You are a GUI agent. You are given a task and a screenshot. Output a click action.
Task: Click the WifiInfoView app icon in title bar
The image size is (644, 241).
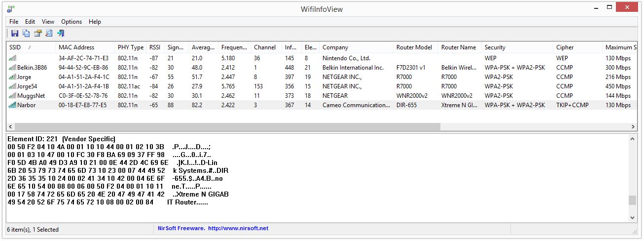(x=10, y=8)
